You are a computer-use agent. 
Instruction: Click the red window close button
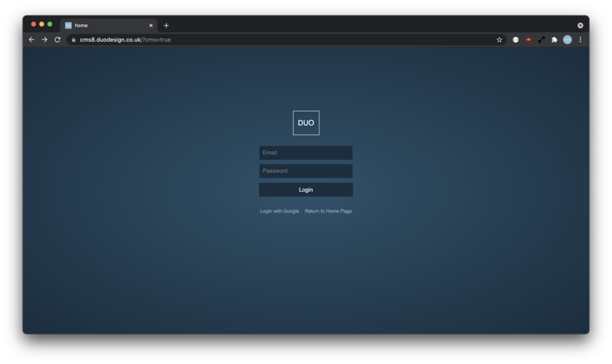[x=34, y=24]
